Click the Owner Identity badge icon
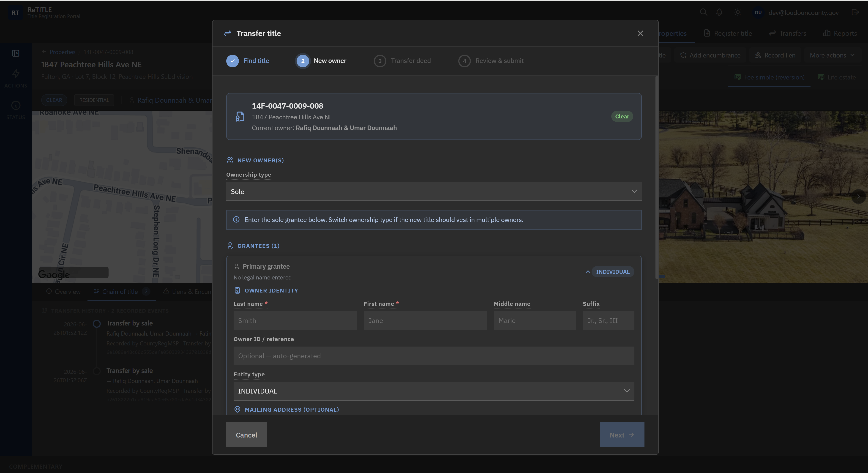Image resolution: width=868 pixels, height=473 pixels. click(x=237, y=290)
